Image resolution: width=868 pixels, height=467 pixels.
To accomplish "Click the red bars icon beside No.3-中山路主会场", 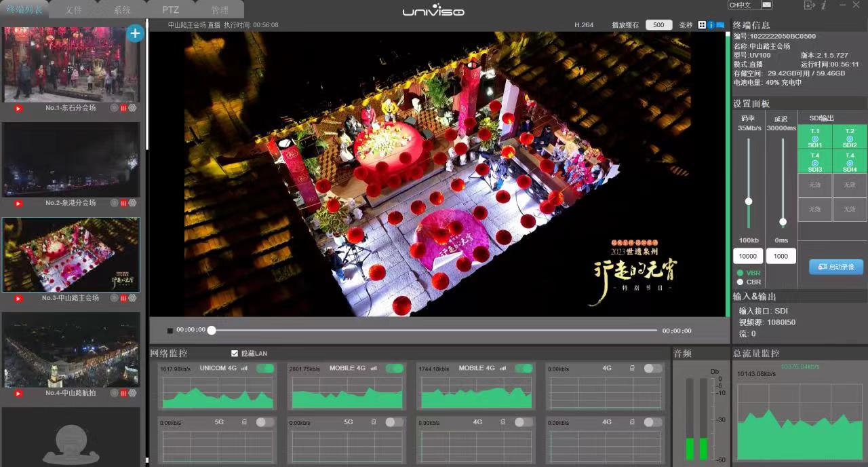I will click(123, 298).
